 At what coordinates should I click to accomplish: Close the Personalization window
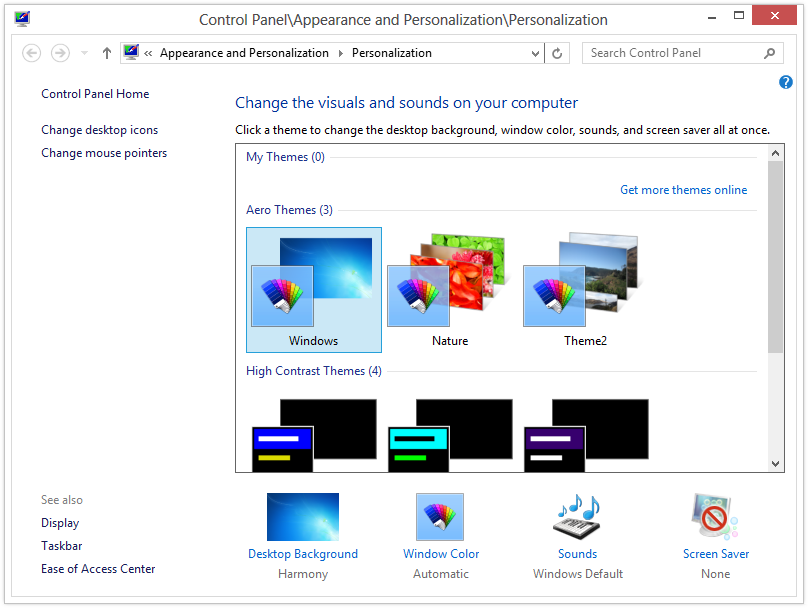[775, 15]
